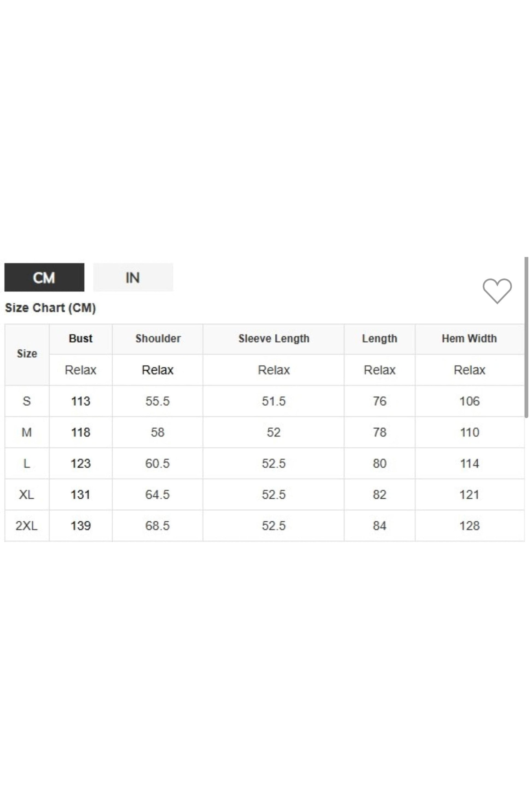This screenshot has width=532, height=799.
Task: Click the Bust column header
Action: point(80,338)
